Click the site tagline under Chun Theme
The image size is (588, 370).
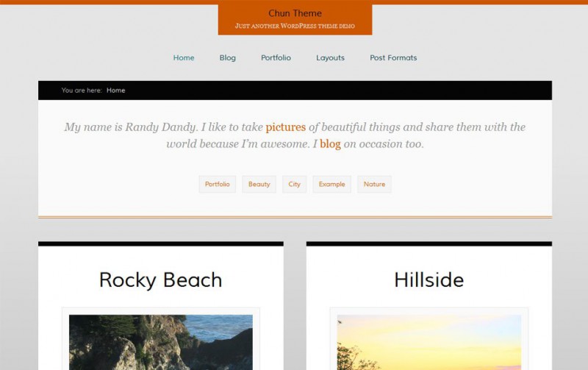click(x=295, y=26)
